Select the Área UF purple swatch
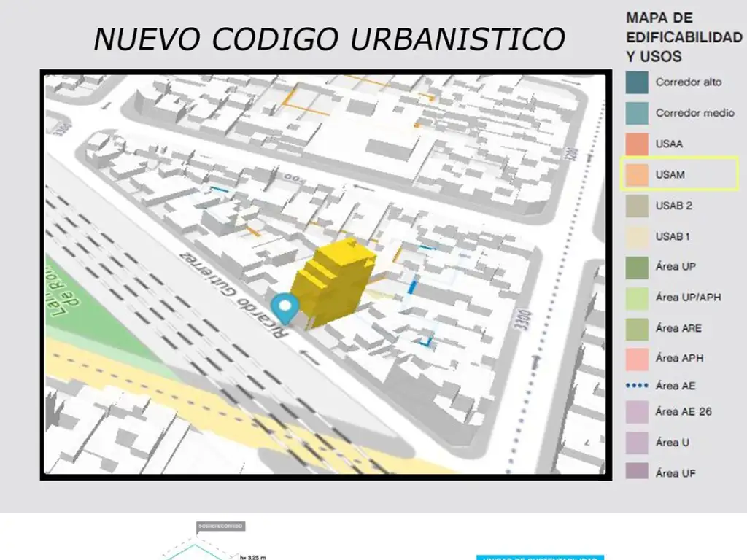Screen dimensions: 747x560 pos(637,472)
